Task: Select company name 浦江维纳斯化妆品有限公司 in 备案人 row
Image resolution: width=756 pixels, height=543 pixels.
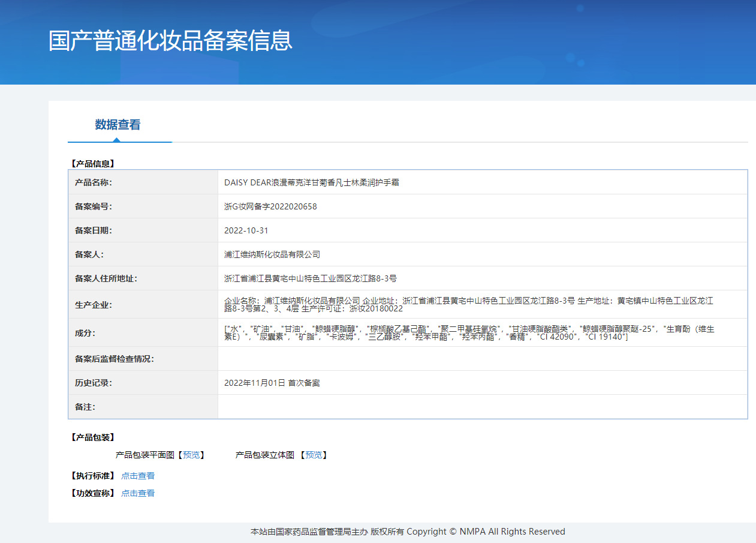Action: [x=272, y=254]
